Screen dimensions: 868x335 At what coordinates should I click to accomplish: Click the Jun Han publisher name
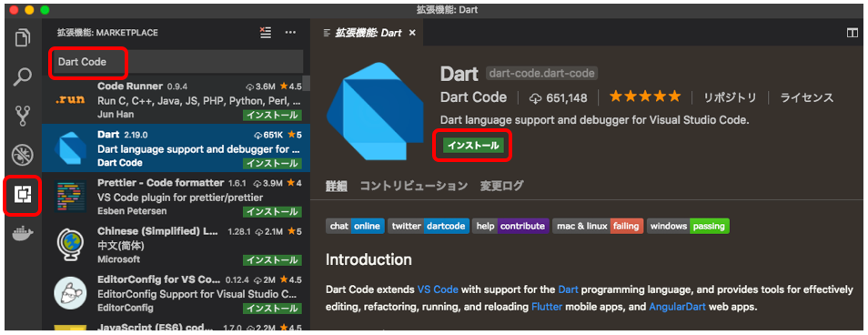[x=116, y=115]
